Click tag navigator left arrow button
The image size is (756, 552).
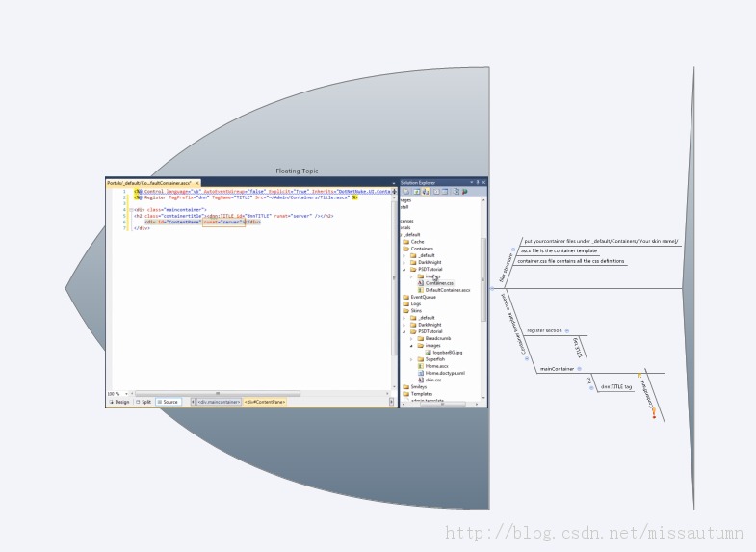193,402
